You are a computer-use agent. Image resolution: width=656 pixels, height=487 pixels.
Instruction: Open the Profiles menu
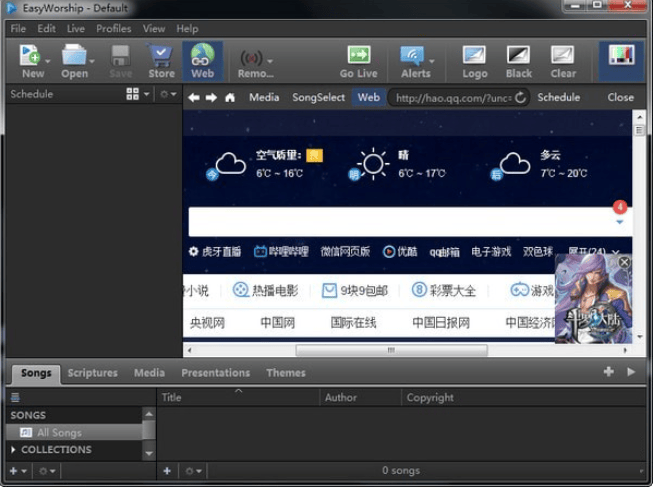point(113,29)
